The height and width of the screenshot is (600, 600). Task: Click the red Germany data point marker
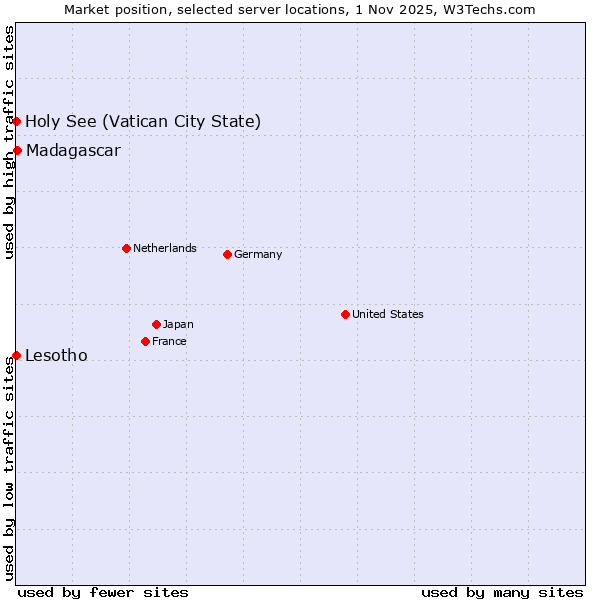pos(227,254)
